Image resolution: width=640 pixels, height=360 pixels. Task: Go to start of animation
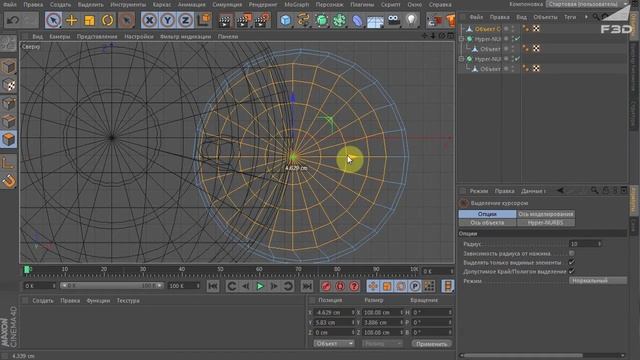tap(213, 286)
